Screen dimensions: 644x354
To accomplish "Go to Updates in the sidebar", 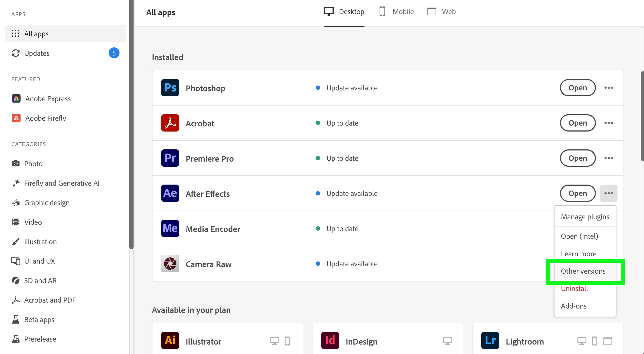I will (37, 53).
